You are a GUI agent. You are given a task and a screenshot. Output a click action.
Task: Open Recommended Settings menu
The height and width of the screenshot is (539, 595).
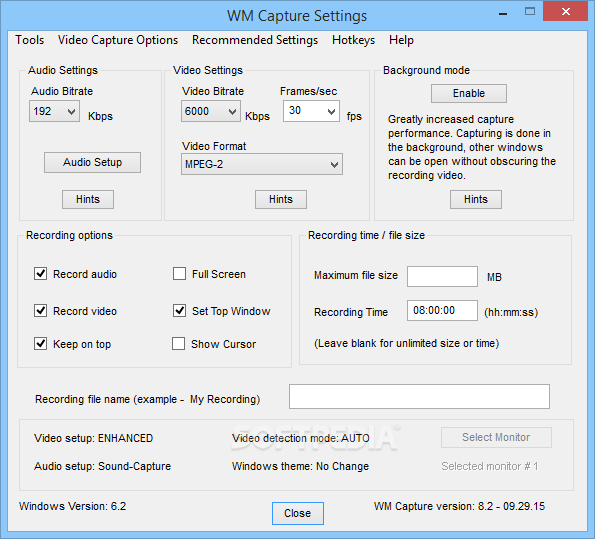pyautogui.click(x=255, y=40)
